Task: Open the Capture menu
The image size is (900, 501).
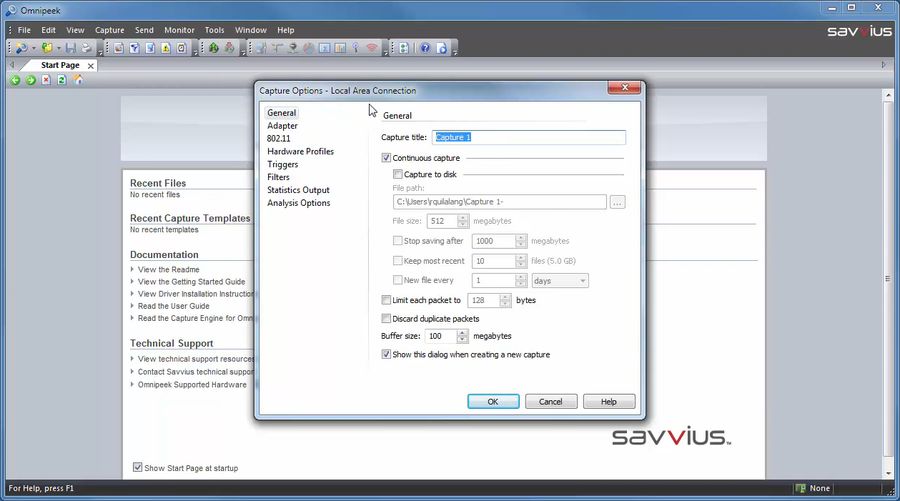Action: pyautogui.click(x=110, y=30)
